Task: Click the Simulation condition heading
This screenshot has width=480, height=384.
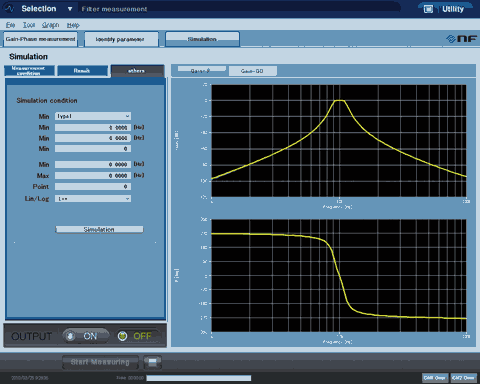Action: [47, 100]
